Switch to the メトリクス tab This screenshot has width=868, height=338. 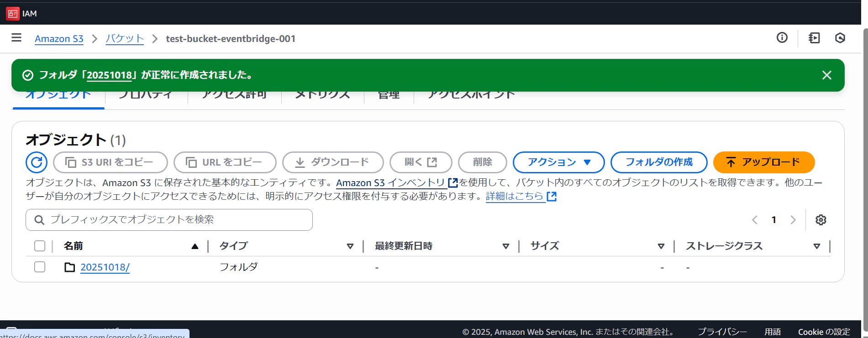pyautogui.click(x=323, y=96)
